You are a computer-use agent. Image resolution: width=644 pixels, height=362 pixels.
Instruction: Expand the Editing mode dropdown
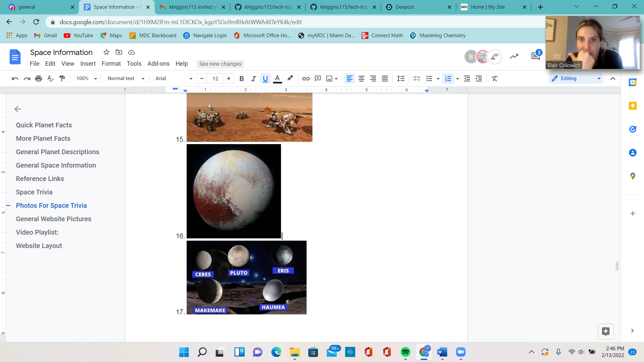pos(576,78)
